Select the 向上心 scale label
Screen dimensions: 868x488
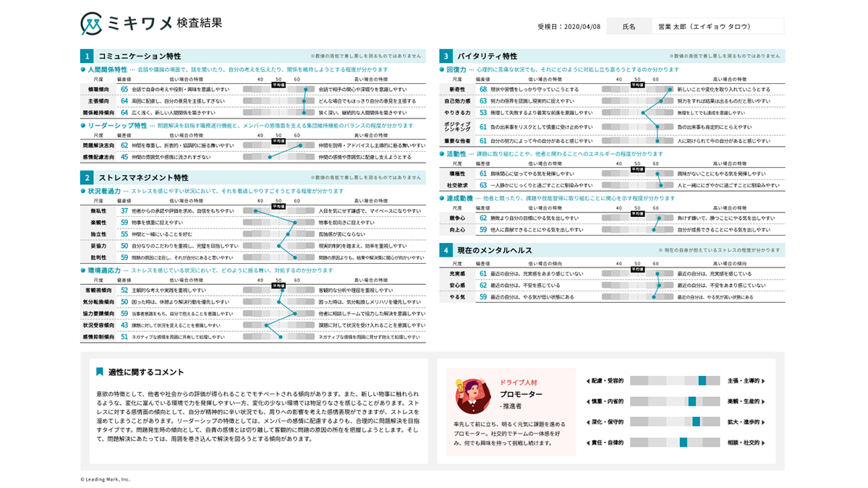pos(457,229)
